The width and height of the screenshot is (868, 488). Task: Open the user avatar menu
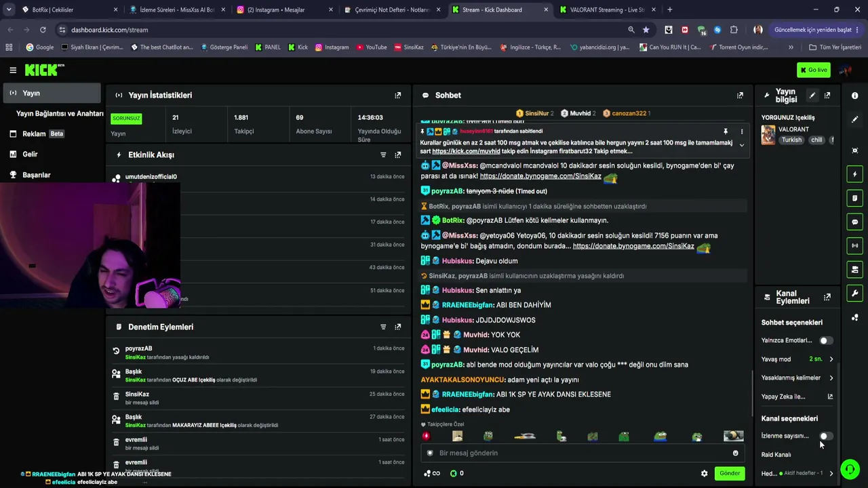tap(845, 70)
